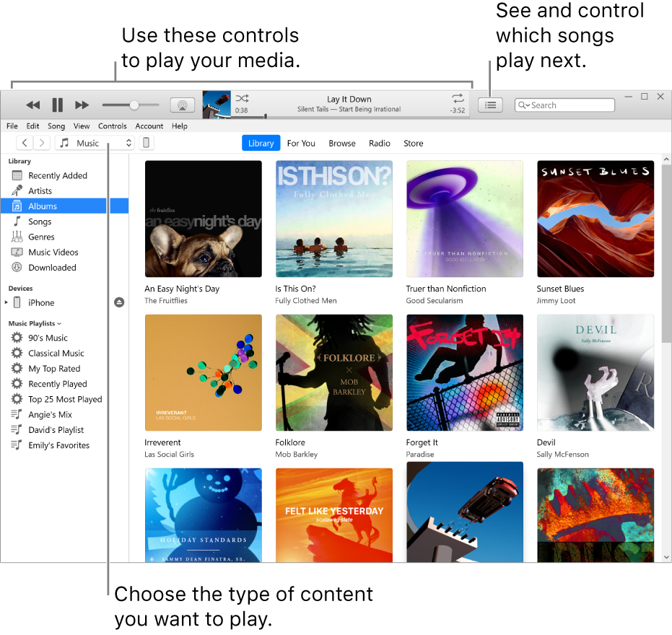672x635 pixels.
Task: Open the Controls menu
Action: click(x=113, y=126)
